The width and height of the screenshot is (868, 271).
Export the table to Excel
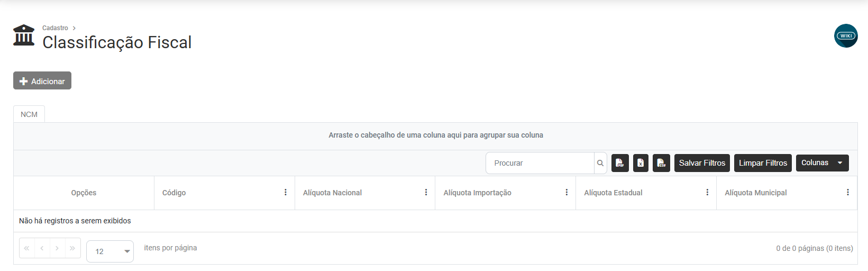point(641,163)
